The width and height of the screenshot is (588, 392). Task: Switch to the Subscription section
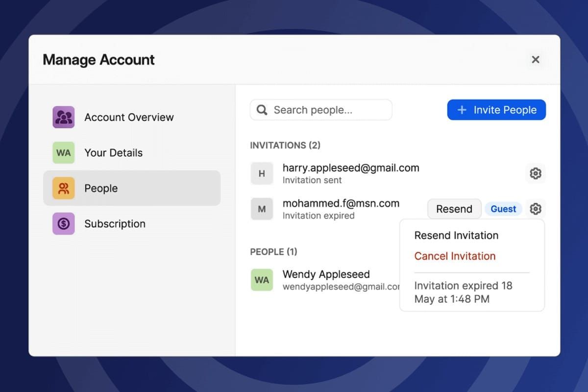[115, 223]
